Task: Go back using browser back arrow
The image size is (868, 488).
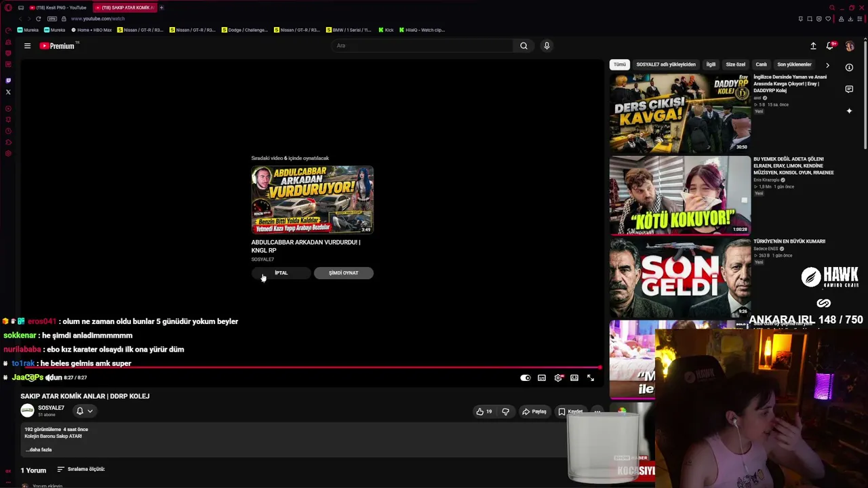Action: (x=20, y=18)
